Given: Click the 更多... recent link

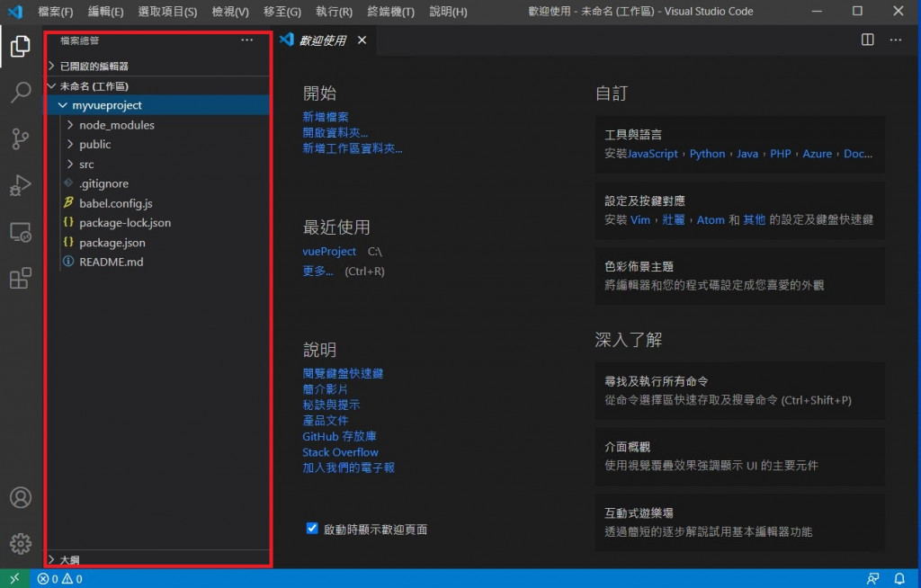Looking at the screenshot, I should (x=317, y=271).
